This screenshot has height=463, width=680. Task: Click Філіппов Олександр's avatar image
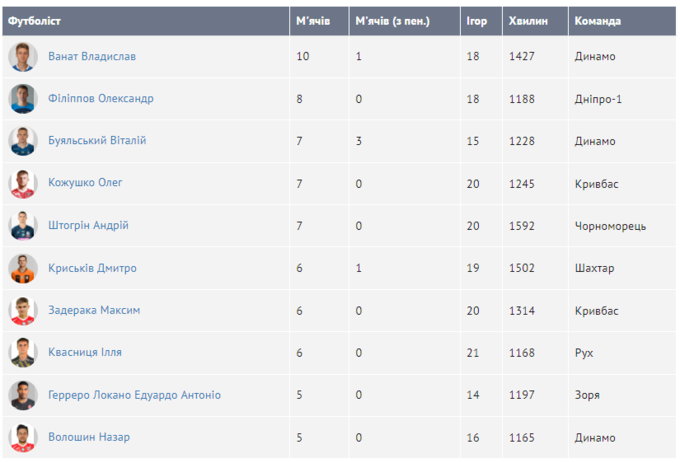(x=23, y=99)
